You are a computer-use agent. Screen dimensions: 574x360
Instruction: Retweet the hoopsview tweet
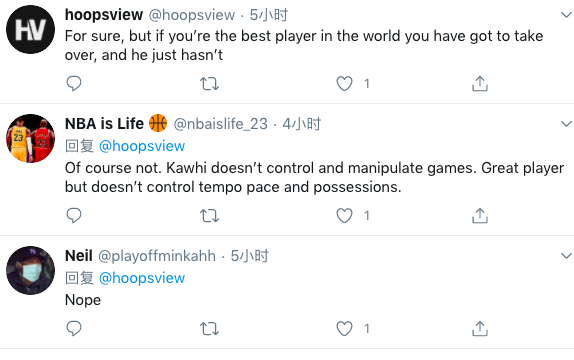tap(209, 84)
